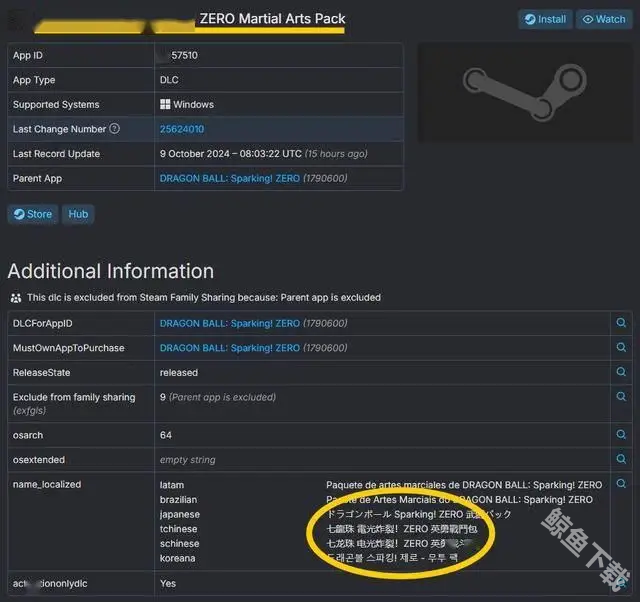Open the Store page button

coord(32,214)
